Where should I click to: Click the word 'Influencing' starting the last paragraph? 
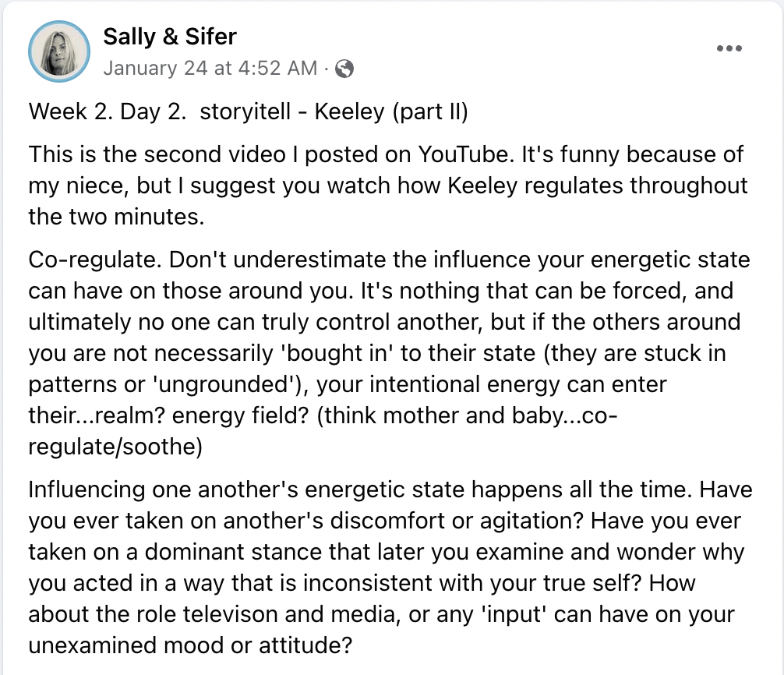[86, 489]
